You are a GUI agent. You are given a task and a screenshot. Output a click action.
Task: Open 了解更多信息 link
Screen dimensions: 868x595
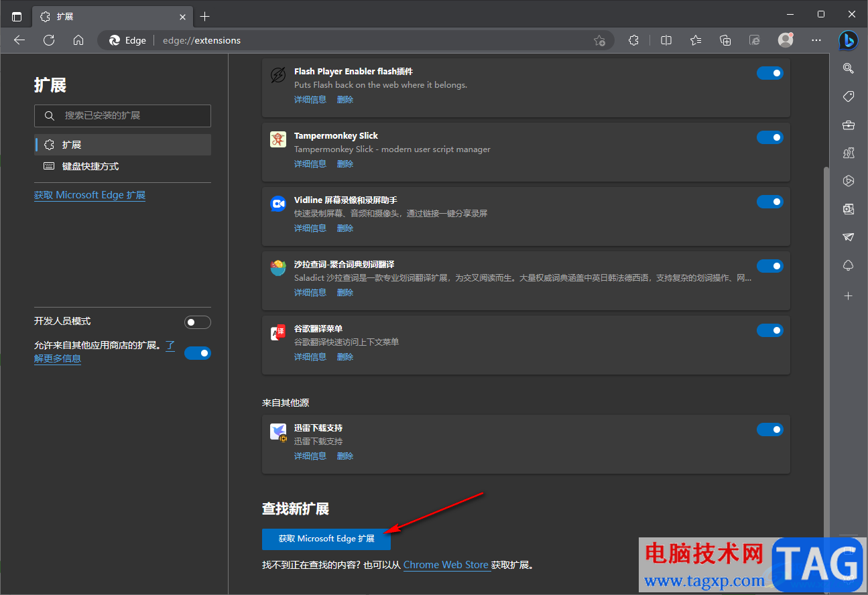pyautogui.click(x=58, y=358)
